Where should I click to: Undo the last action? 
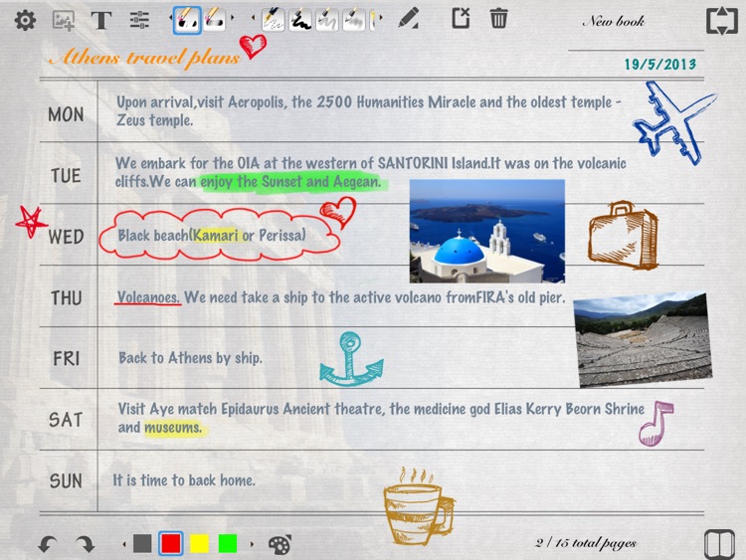click(48, 544)
